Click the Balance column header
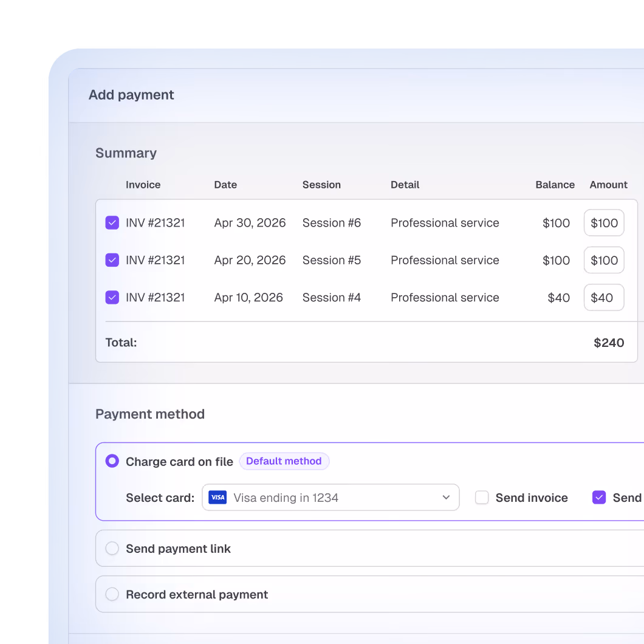The image size is (644, 644). 555,185
